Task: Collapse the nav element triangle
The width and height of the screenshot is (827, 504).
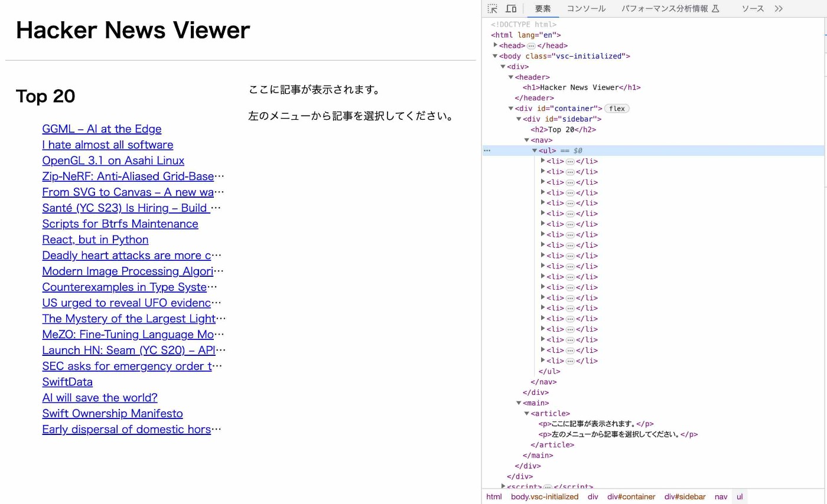Action: 526,140
